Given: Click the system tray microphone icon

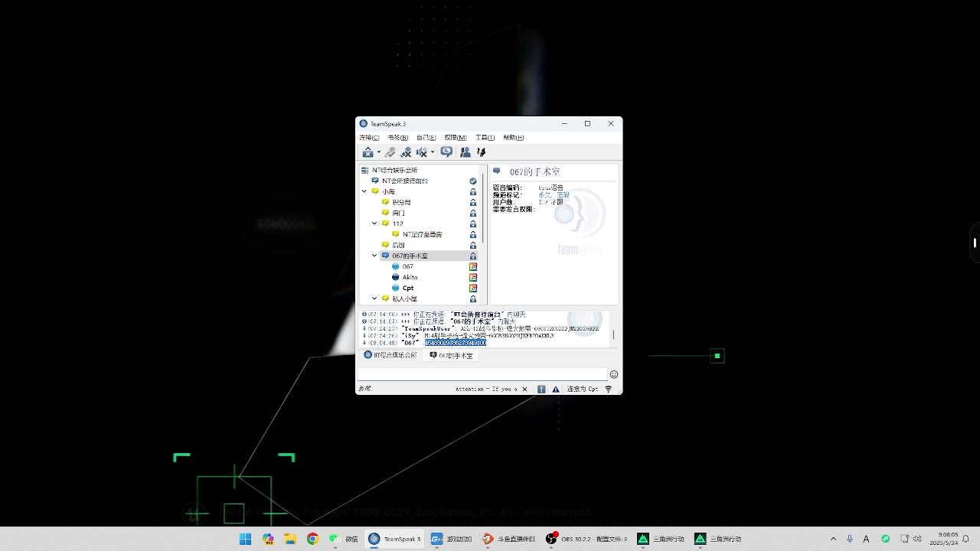Looking at the screenshot, I should 850,539.
